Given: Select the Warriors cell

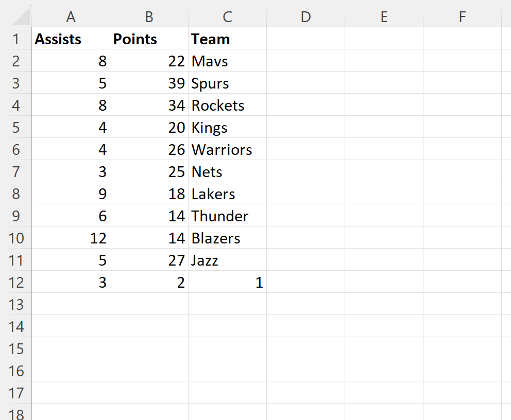Looking at the screenshot, I should click(227, 150).
